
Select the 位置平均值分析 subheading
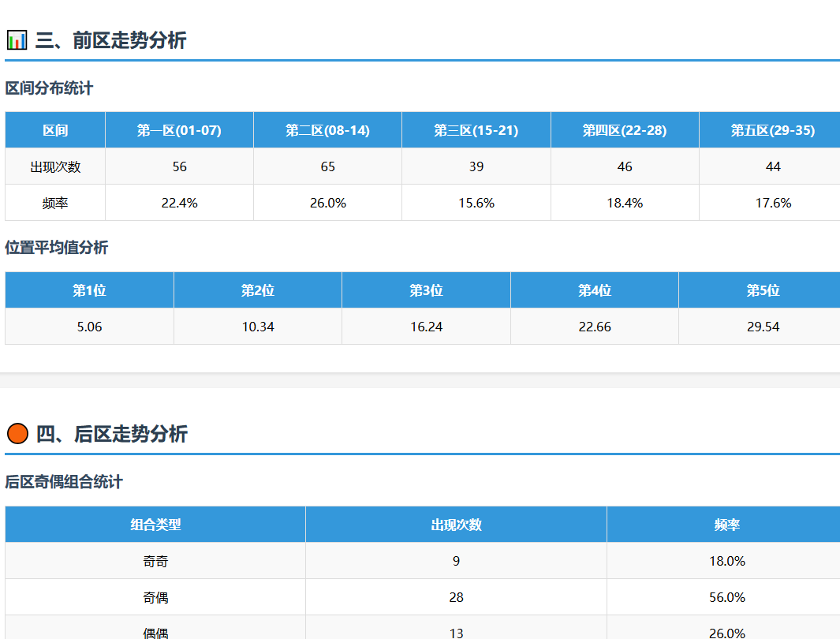tap(57, 248)
